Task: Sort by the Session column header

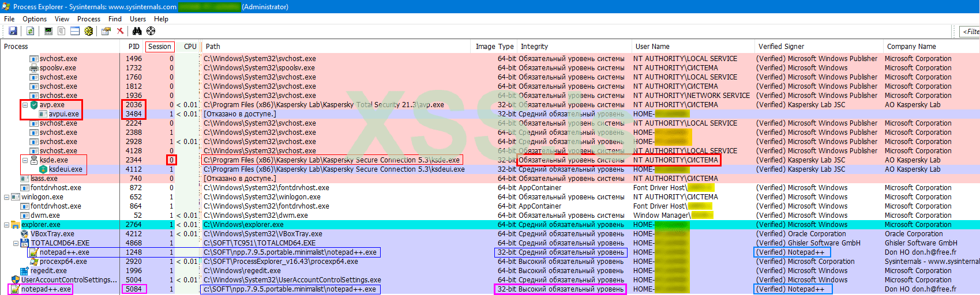Action: [x=160, y=47]
